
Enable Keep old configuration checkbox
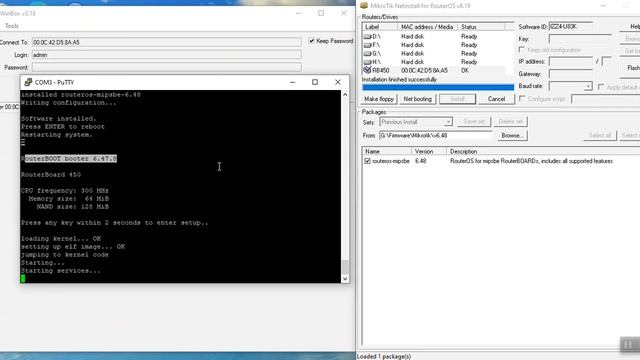click(x=522, y=50)
